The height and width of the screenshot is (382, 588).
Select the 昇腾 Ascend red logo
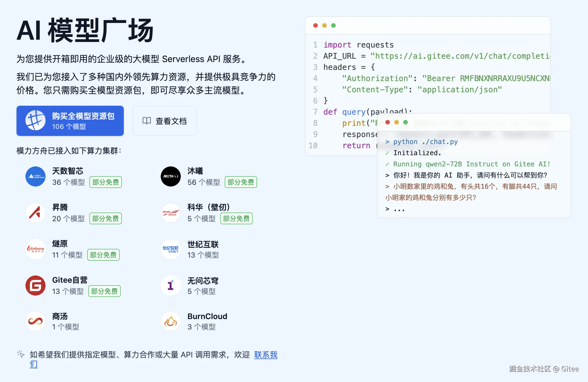[x=35, y=213]
